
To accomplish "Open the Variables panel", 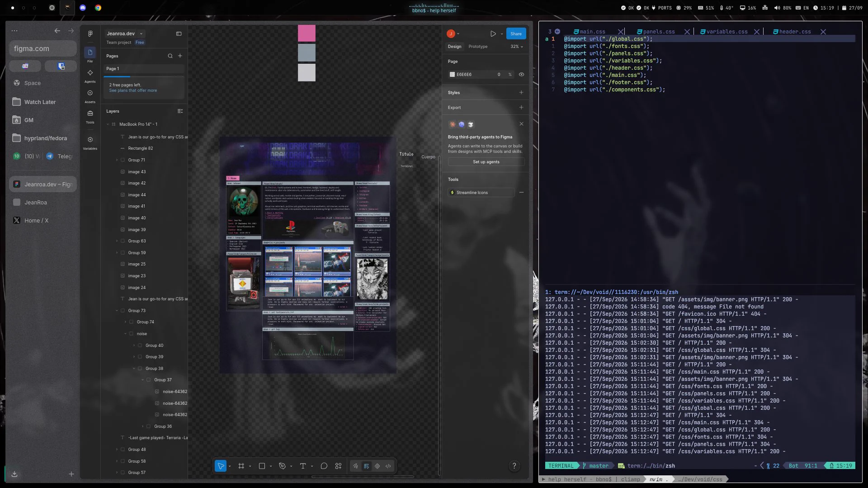I will (90, 142).
